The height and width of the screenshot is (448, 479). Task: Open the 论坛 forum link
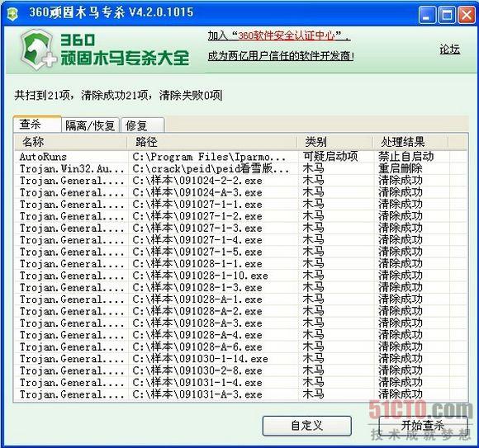(x=449, y=50)
